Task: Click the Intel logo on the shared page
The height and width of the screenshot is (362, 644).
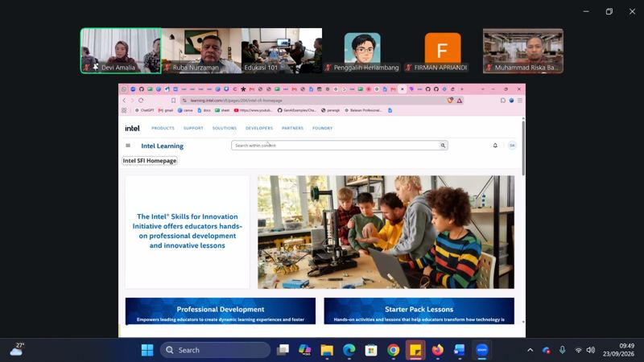Action: click(x=132, y=128)
